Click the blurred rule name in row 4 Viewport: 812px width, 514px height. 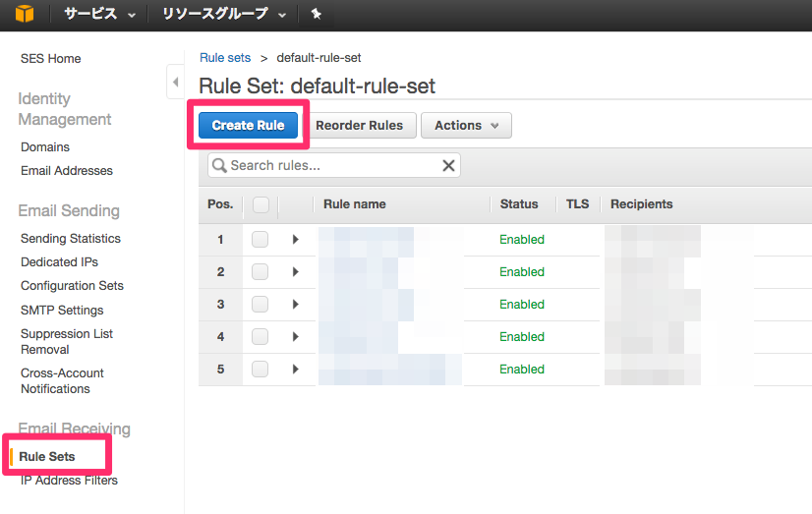(x=359, y=337)
